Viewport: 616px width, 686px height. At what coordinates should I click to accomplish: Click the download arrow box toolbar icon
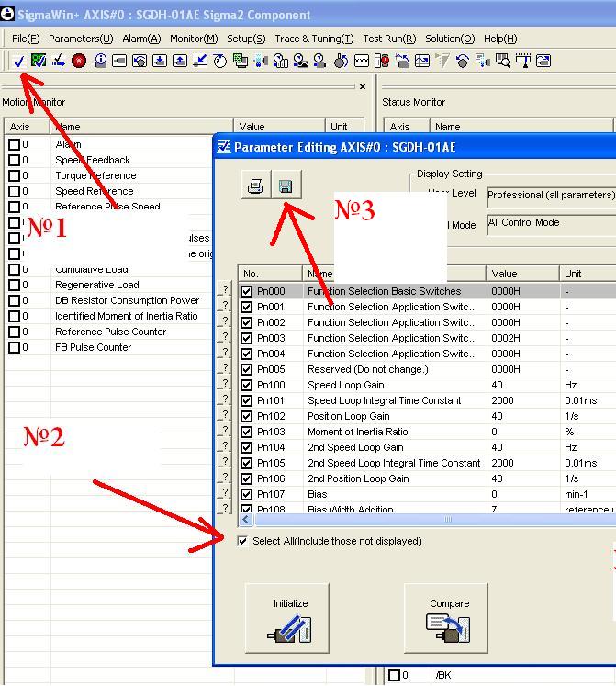point(160,61)
